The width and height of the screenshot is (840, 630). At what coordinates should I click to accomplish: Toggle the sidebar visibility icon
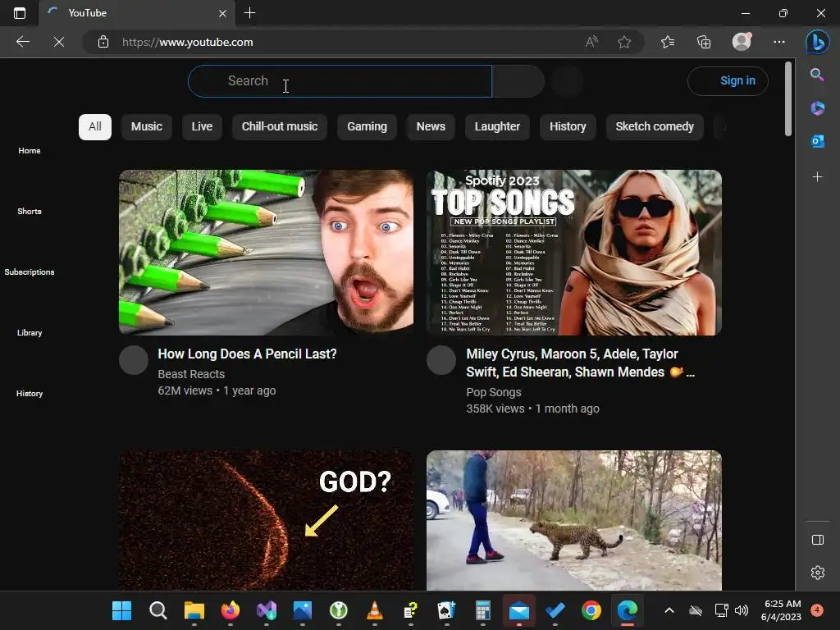818,540
